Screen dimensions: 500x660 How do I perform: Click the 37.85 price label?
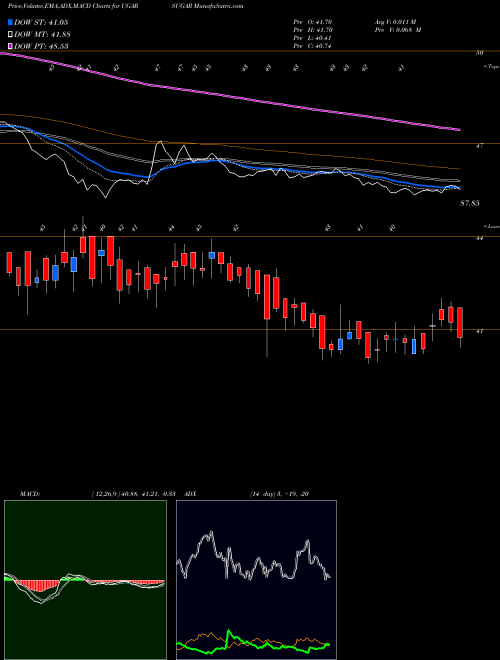coord(470,203)
